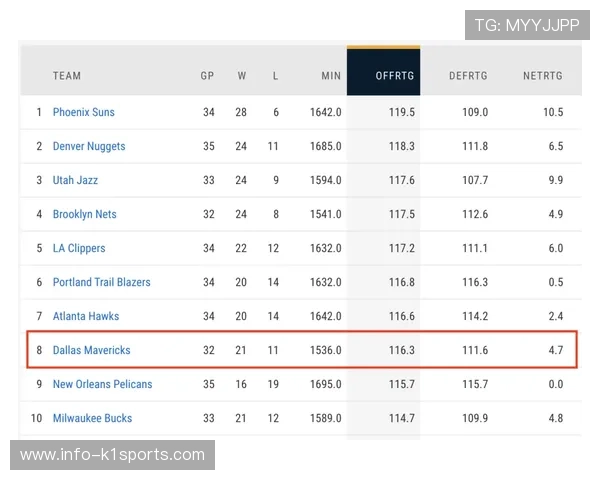Select Phoenix Suns NETRTG value 10.5
This screenshot has height=480, width=600.
[x=553, y=112]
